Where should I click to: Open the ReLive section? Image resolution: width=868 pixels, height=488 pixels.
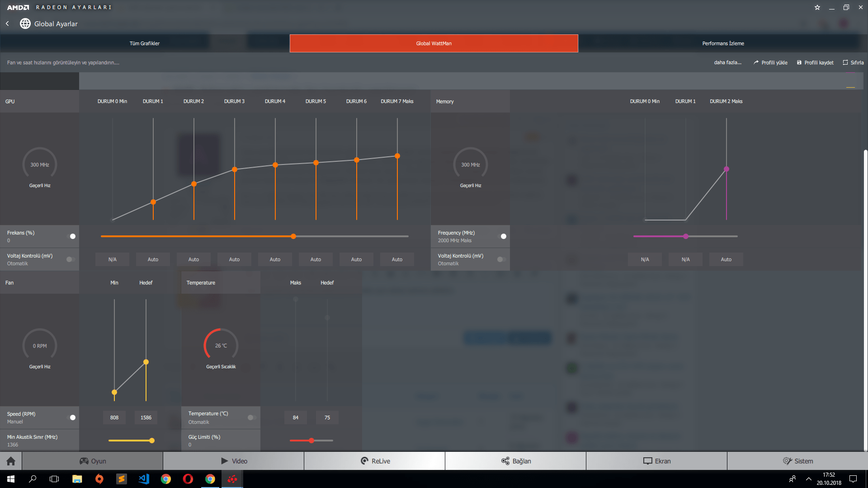point(375,461)
